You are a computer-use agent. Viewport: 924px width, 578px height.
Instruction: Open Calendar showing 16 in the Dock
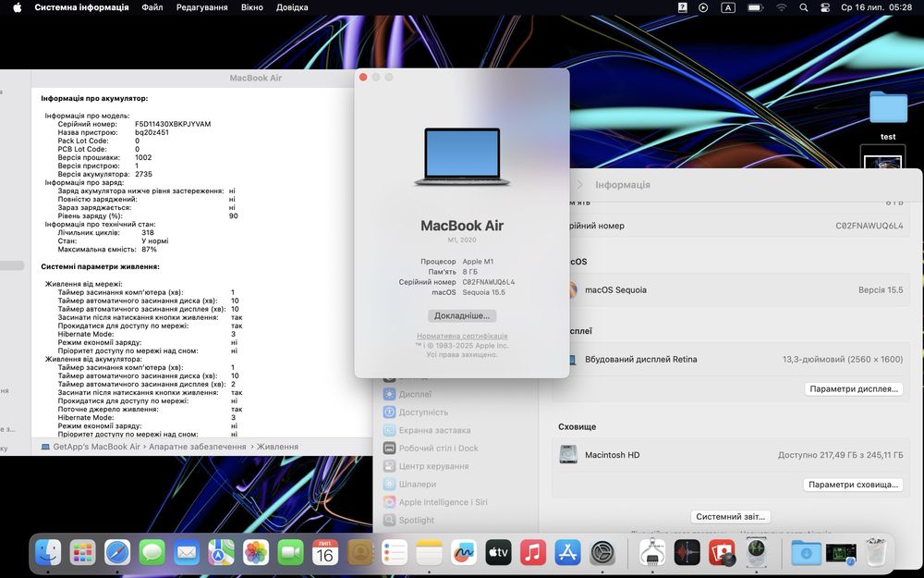[x=325, y=553]
